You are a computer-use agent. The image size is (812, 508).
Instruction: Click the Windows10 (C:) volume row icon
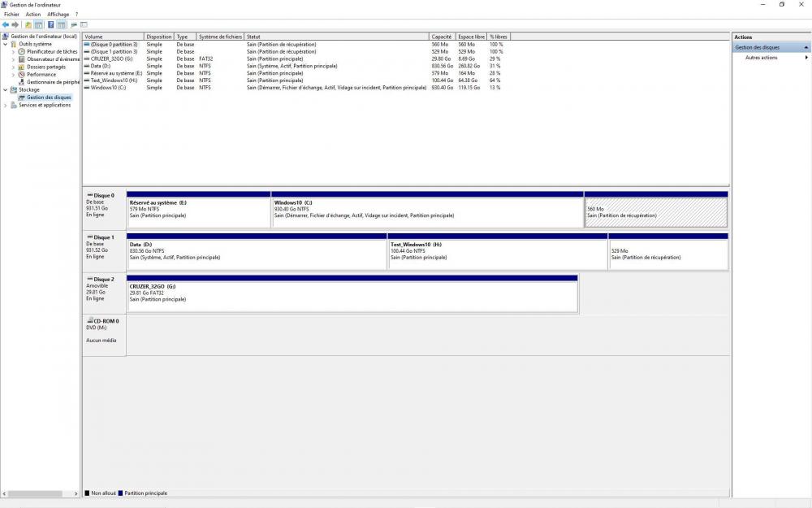(x=87, y=88)
